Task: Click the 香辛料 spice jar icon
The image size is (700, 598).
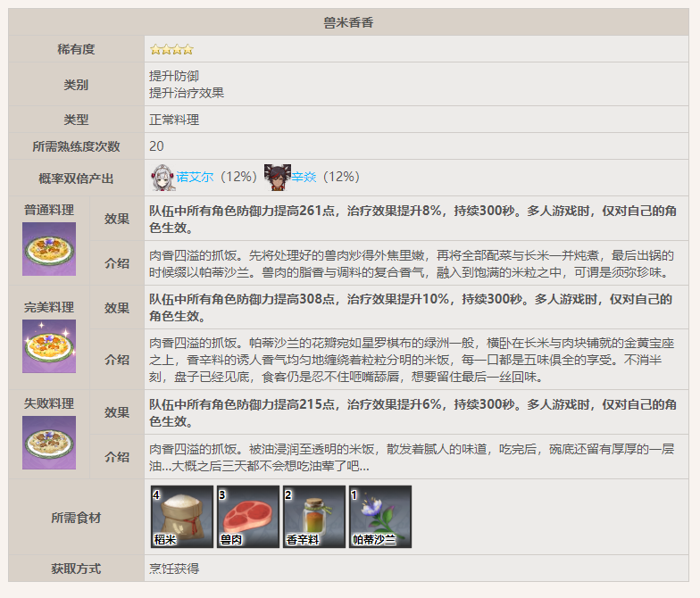Action: point(313,517)
